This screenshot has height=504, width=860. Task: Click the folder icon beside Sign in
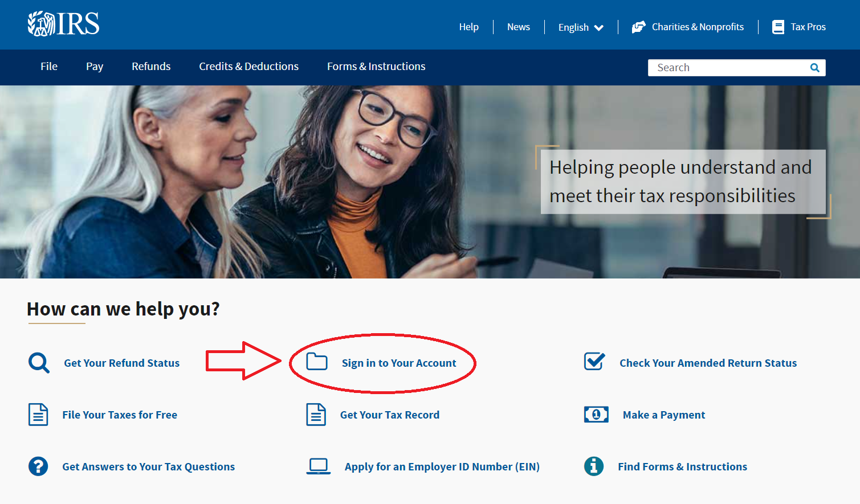[318, 361]
